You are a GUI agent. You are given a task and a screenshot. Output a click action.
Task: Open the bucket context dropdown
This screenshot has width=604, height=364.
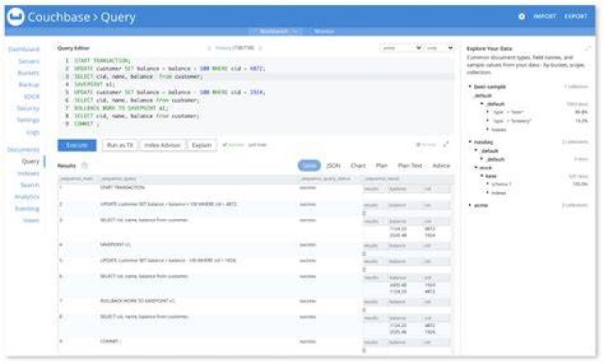click(401, 48)
